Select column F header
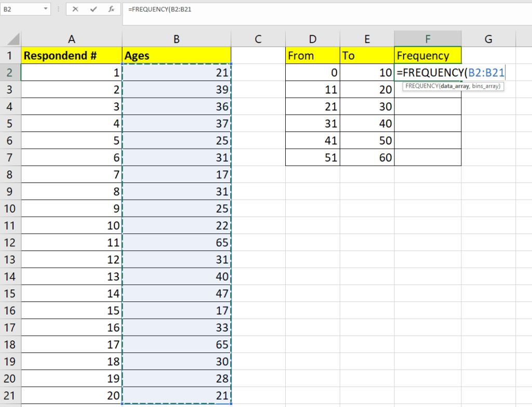Screen dimensions: 532x407 coord(428,38)
